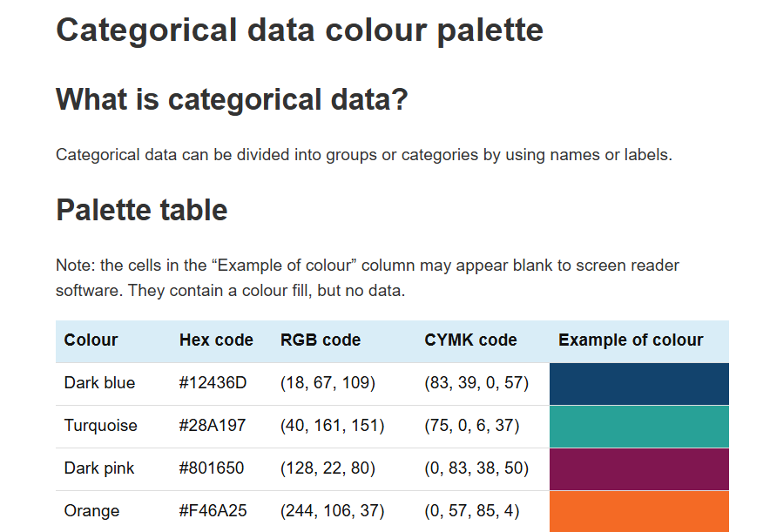The width and height of the screenshot is (770, 532).
Task: Click the Dark blue colour swatch
Action: (638, 384)
